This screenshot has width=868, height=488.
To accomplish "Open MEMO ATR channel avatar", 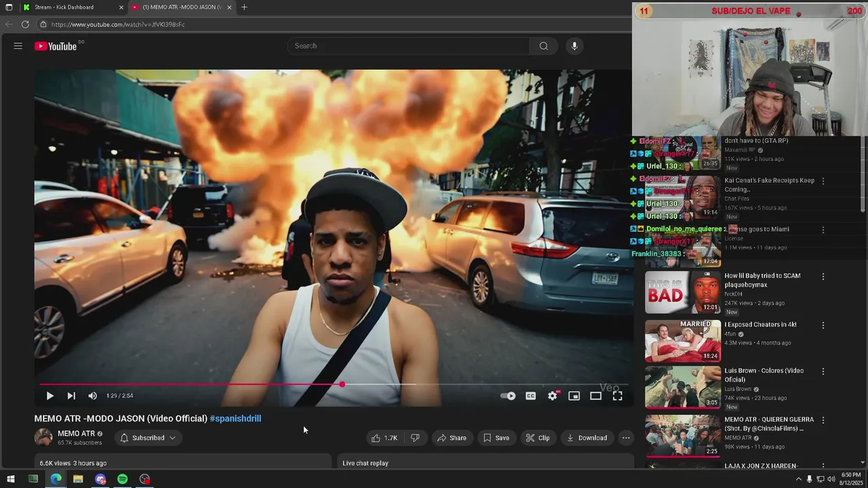I will tap(43, 438).
